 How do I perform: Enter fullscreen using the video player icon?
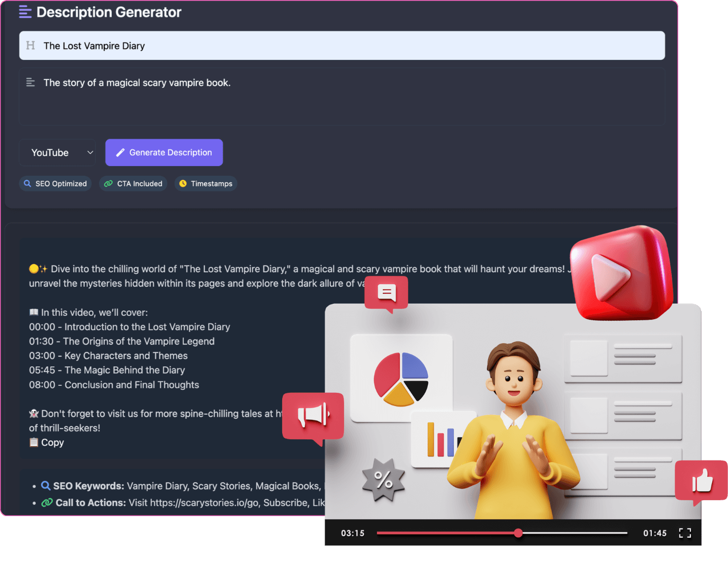point(685,533)
